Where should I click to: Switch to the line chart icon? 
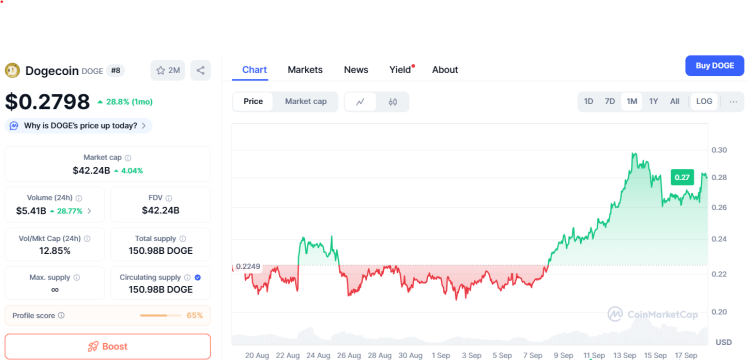(x=361, y=102)
